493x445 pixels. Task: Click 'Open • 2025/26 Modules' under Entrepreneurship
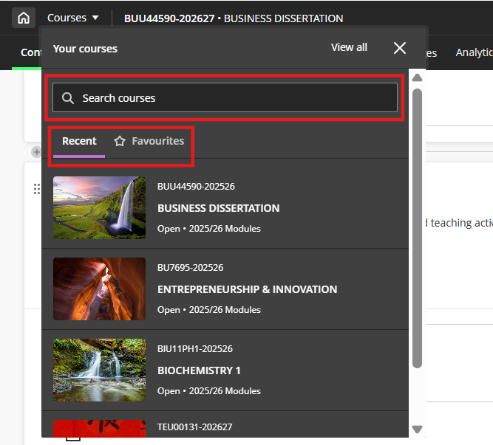pos(209,310)
